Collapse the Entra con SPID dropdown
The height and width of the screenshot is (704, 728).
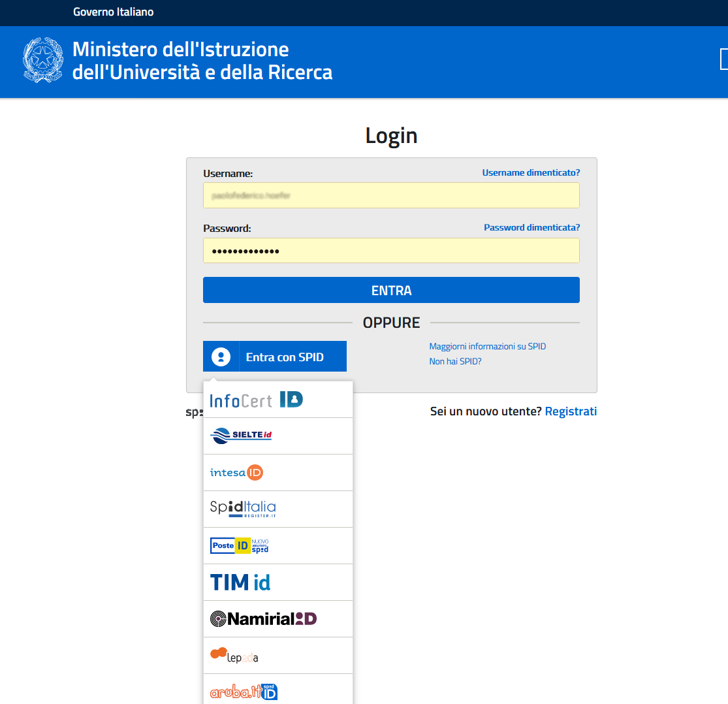(x=285, y=357)
